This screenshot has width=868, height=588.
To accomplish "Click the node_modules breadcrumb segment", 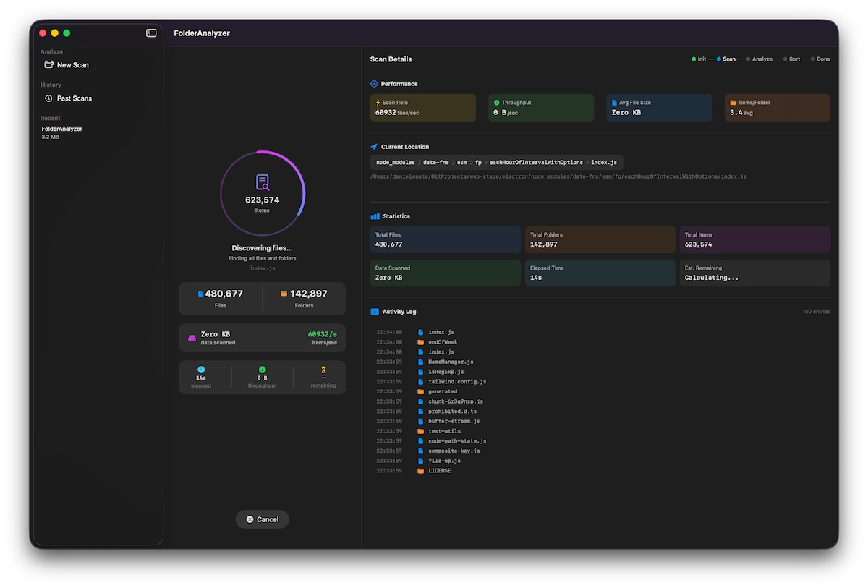I will click(x=396, y=163).
